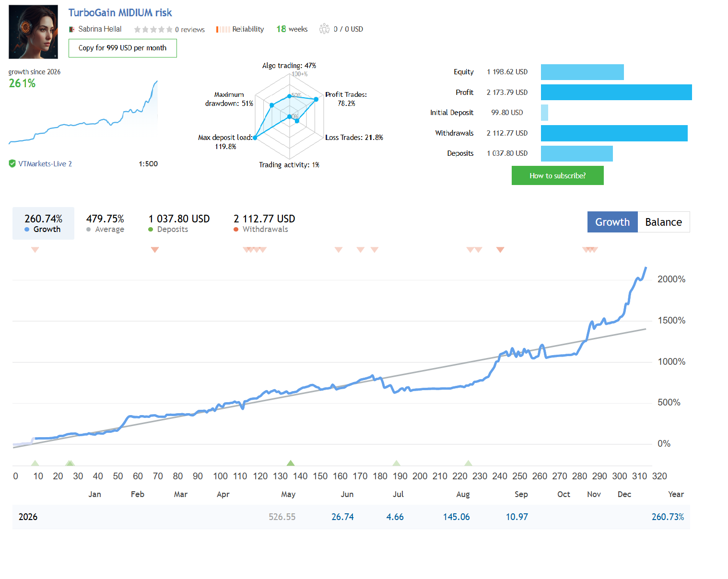Toggle the Deposits series legend

point(179,223)
